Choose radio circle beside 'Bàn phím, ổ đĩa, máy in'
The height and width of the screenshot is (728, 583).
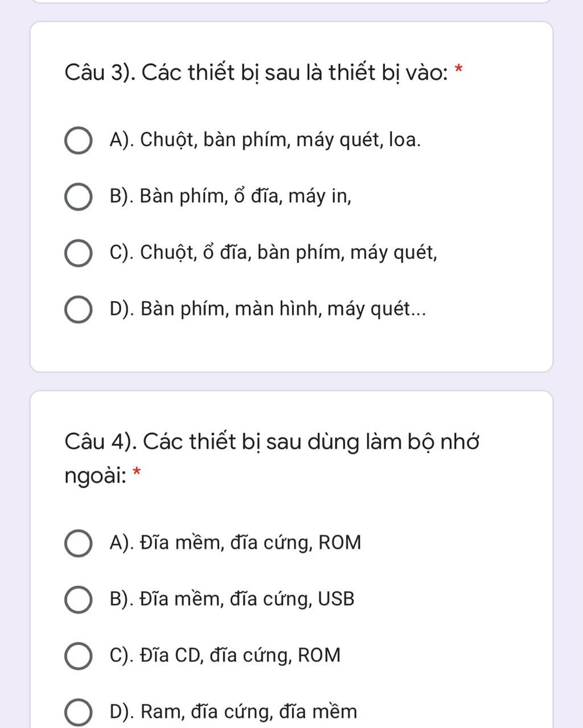[78, 197]
